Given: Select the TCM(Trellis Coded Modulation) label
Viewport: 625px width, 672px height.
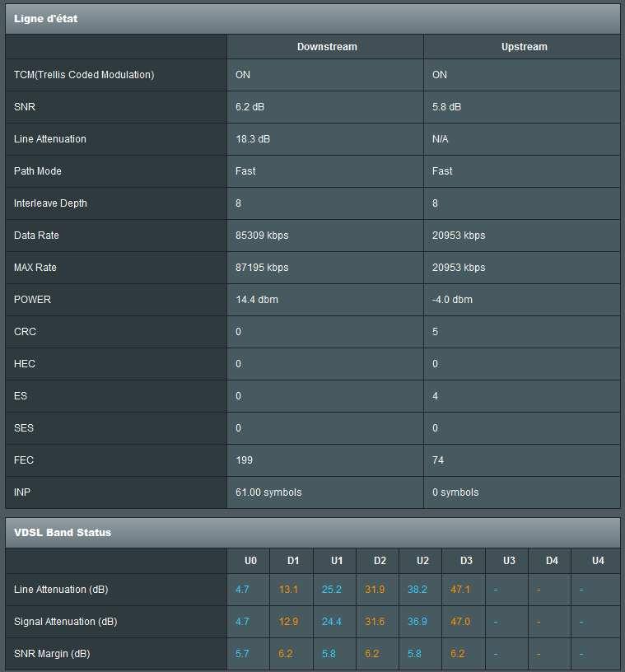Looking at the screenshot, I should [84, 75].
